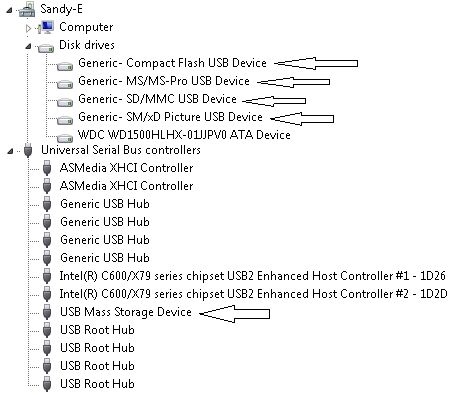The width and height of the screenshot is (451, 395).
Task: Select Intel USB2 Enhanced Host Controller #2 - 1D2D
Action: pos(253,294)
